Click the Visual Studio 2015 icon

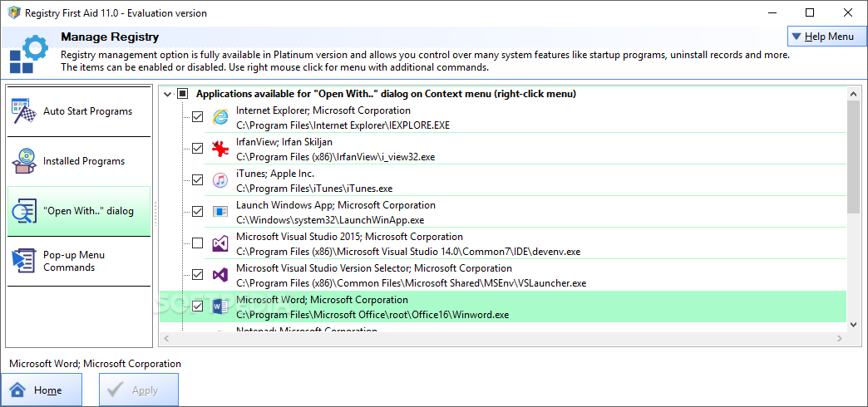[219, 243]
